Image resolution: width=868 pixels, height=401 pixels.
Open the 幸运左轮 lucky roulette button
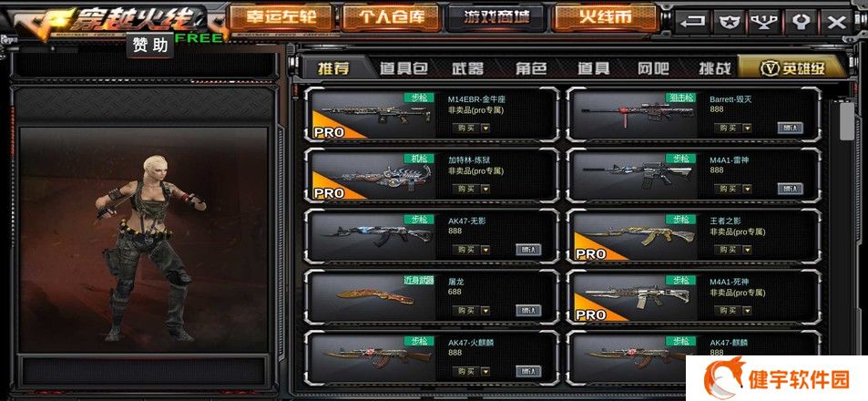point(281,17)
